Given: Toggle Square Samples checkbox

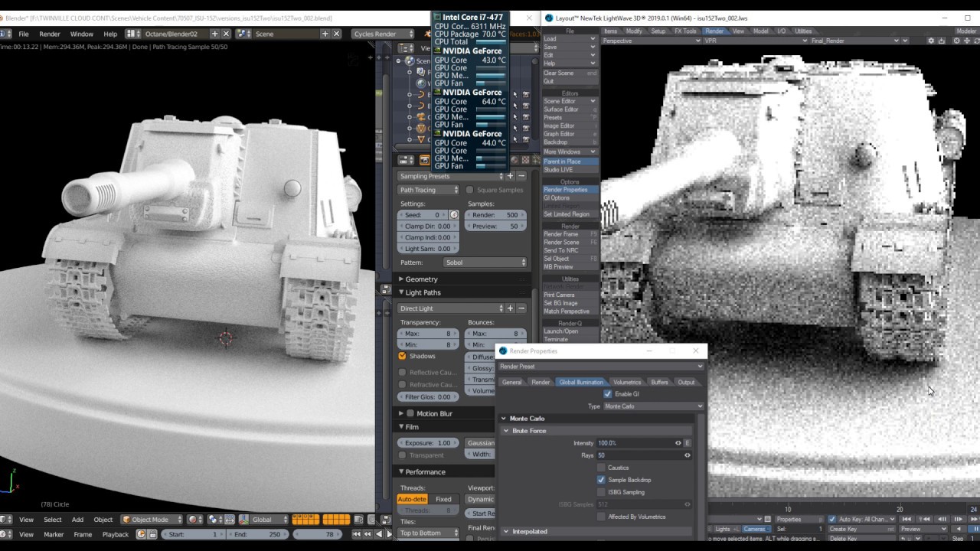Looking at the screenshot, I should pyautogui.click(x=469, y=190).
